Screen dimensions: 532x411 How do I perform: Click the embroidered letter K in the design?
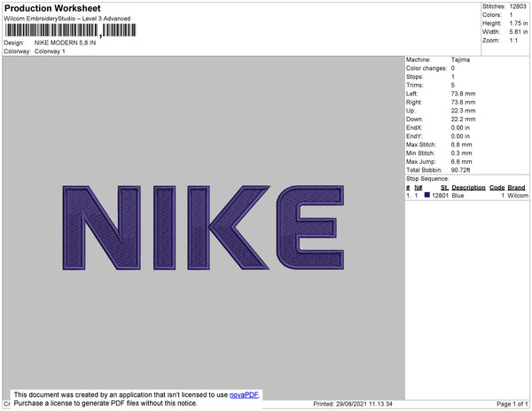click(229, 228)
